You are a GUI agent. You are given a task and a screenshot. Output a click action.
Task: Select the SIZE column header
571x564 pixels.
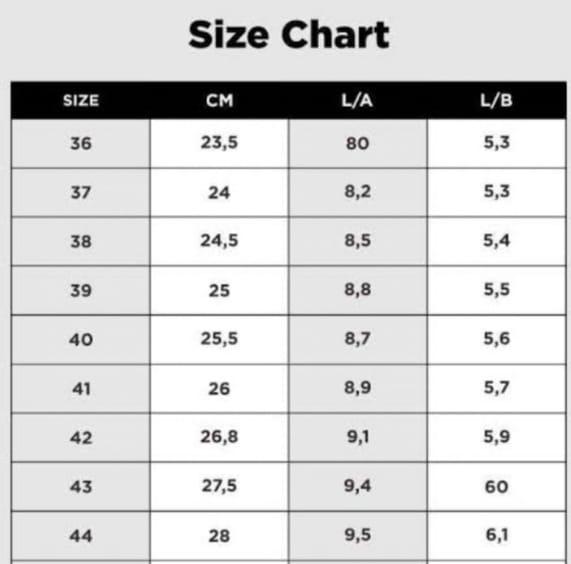(x=81, y=100)
